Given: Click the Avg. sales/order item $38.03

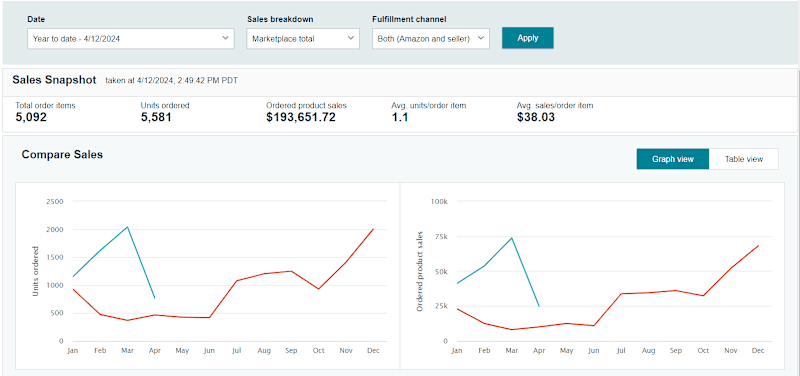Looking at the screenshot, I should [x=536, y=117].
